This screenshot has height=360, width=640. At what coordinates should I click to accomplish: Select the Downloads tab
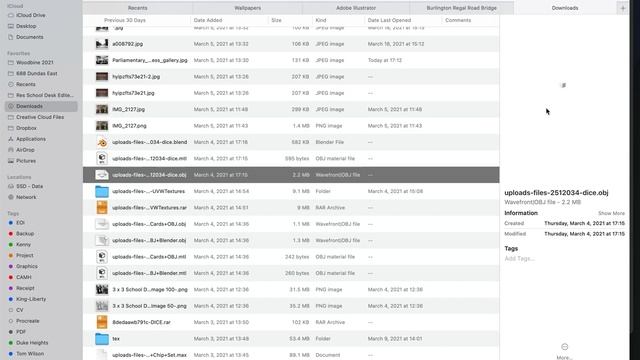point(565,8)
